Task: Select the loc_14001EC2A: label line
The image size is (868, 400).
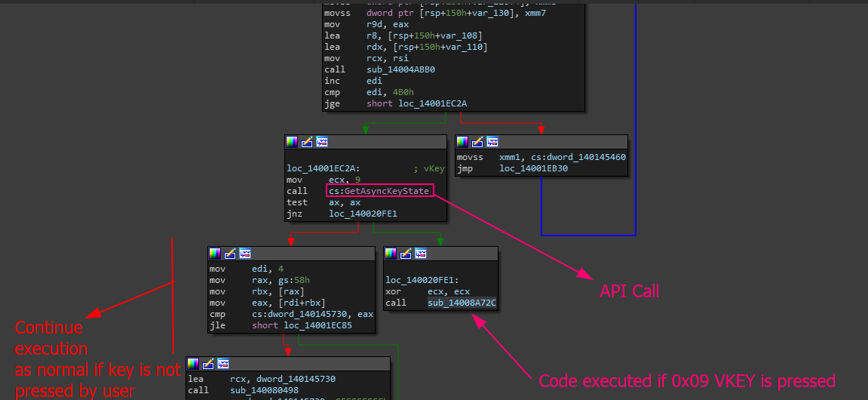Action: coord(323,168)
